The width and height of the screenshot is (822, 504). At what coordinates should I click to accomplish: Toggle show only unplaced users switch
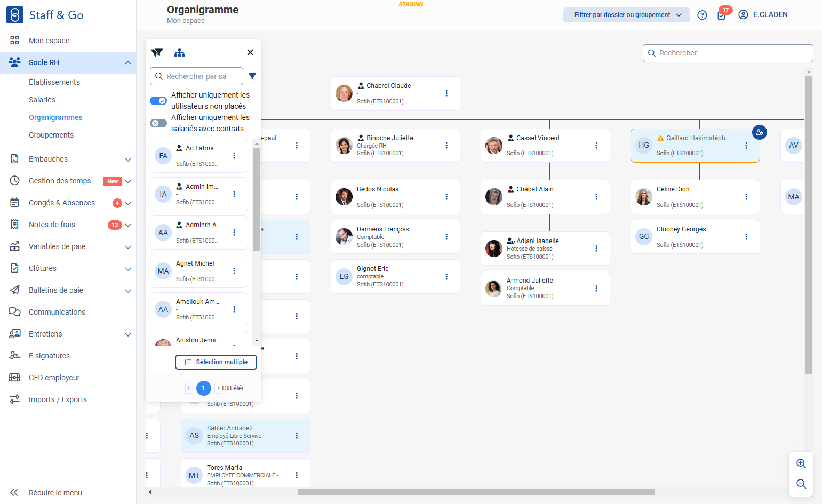[x=158, y=101]
